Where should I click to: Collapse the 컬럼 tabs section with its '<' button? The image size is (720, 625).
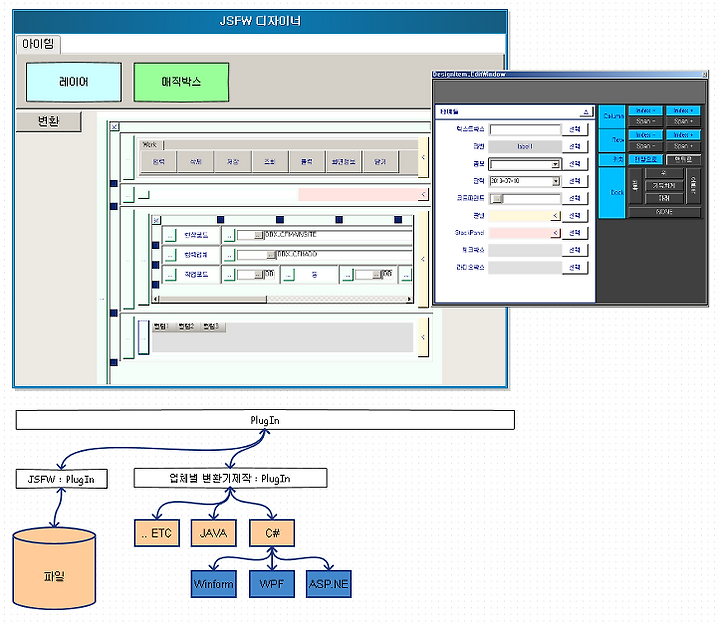click(x=423, y=338)
